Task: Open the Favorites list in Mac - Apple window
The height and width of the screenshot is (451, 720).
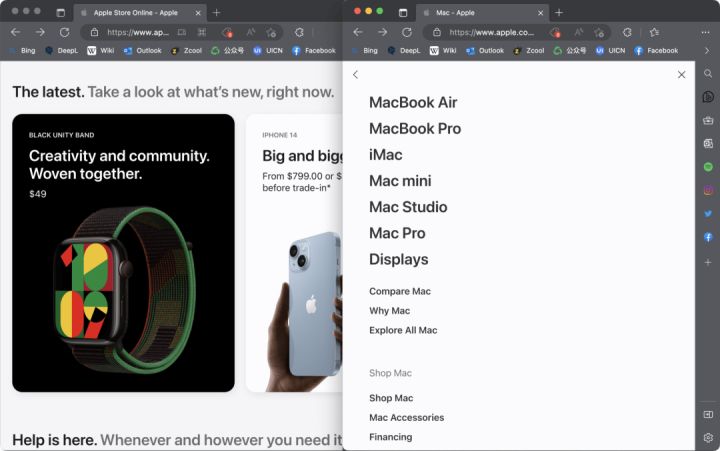Action: [x=654, y=32]
